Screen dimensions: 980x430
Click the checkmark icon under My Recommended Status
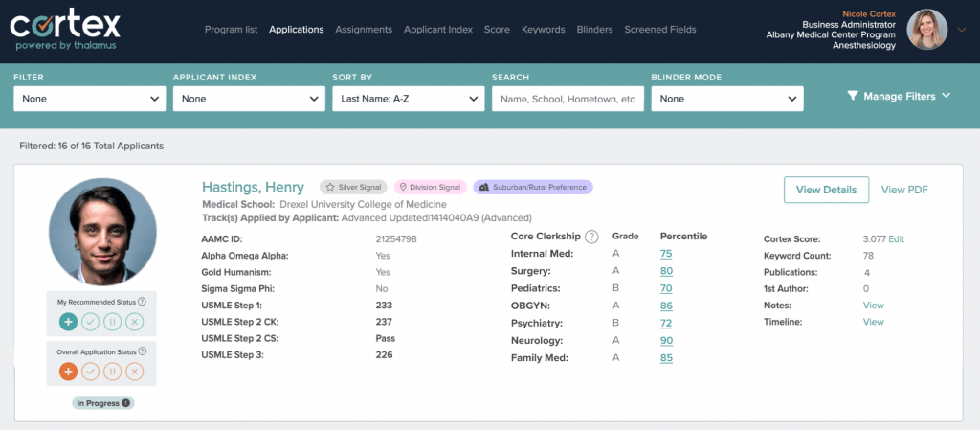pyautogui.click(x=91, y=322)
